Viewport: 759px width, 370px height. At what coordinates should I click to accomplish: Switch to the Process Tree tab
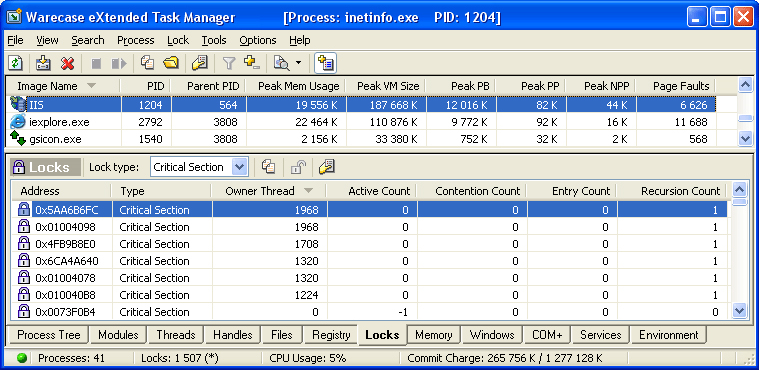tap(48, 335)
